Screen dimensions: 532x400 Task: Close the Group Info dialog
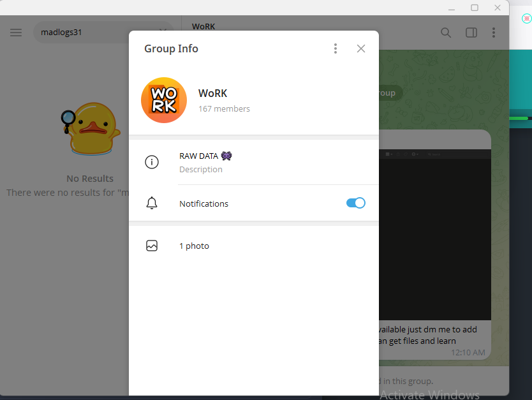[x=361, y=48]
